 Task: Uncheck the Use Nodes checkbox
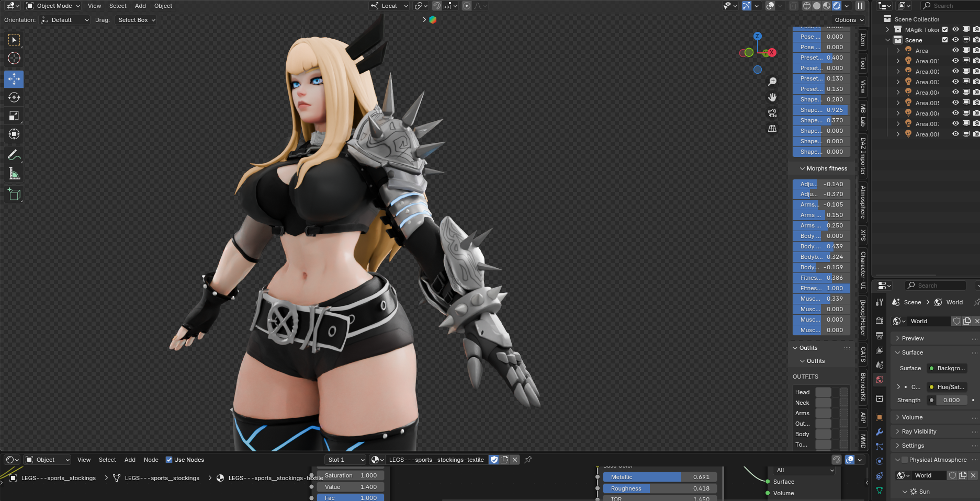(x=169, y=460)
